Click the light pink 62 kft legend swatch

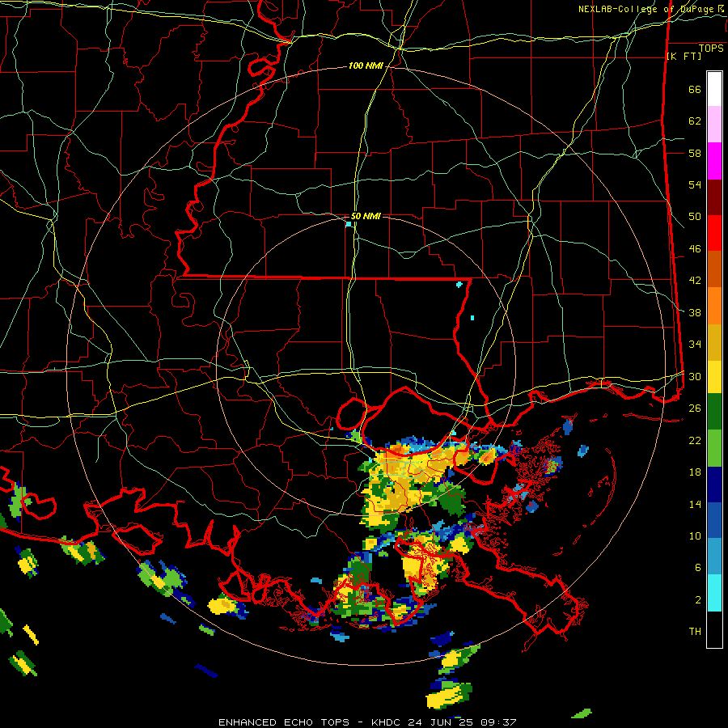pyautogui.click(x=714, y=124)
